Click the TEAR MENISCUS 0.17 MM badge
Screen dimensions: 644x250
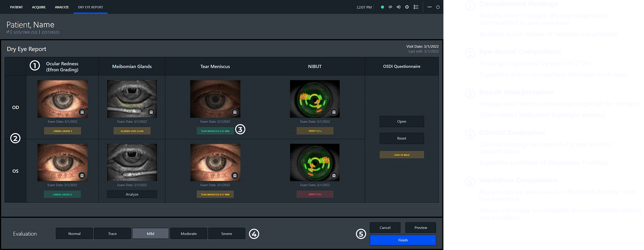coord(215,194)
